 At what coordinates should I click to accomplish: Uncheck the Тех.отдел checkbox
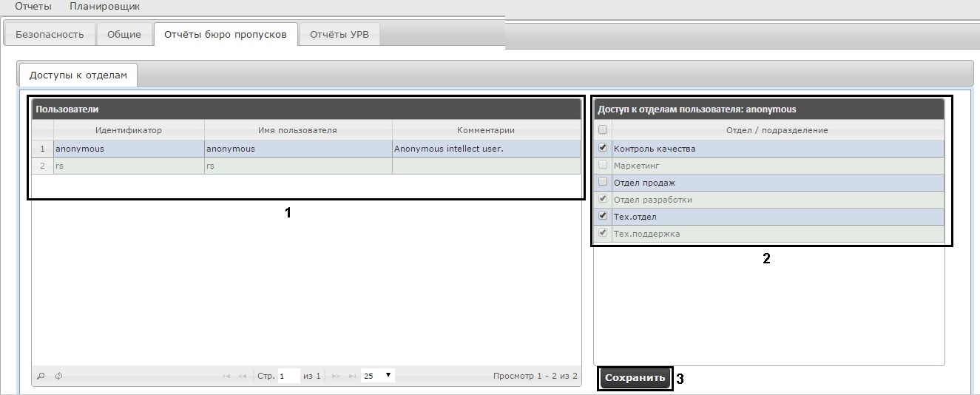tap(603, 216)
